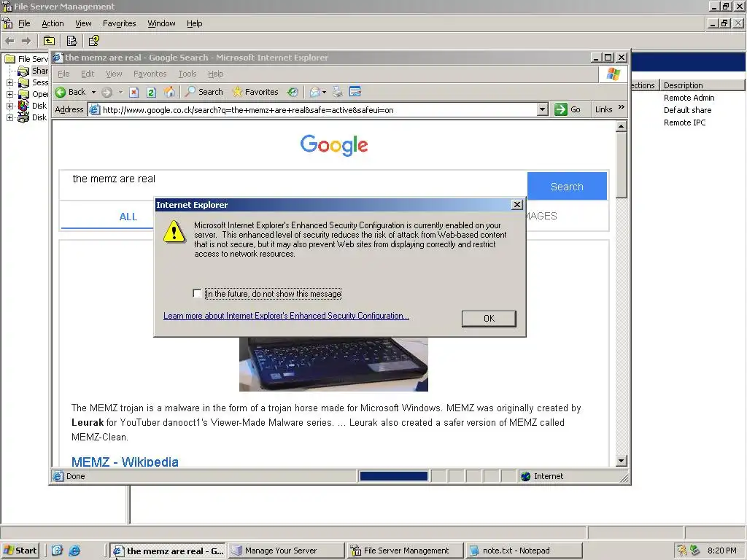Click the Back arrow in File Server Management toolbar

point(9,41)
